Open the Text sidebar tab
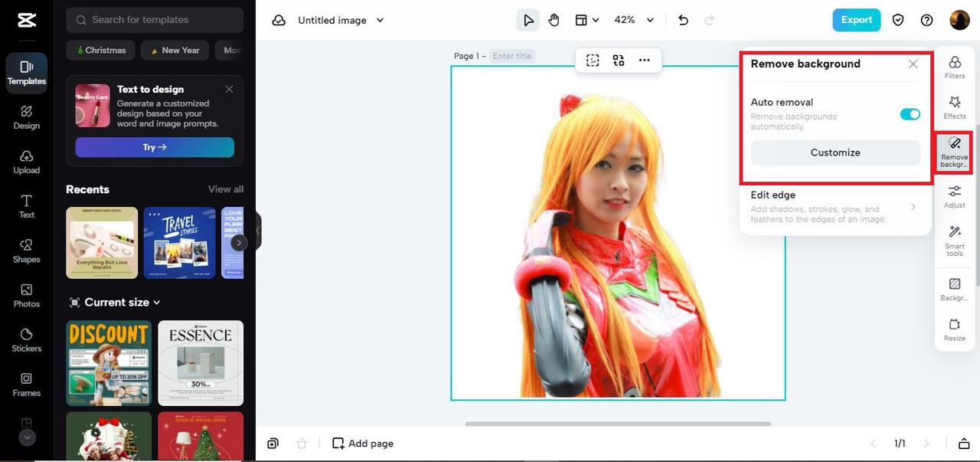Screen dimensions: 980x462 pyautogui.click(x=27, y=206)
